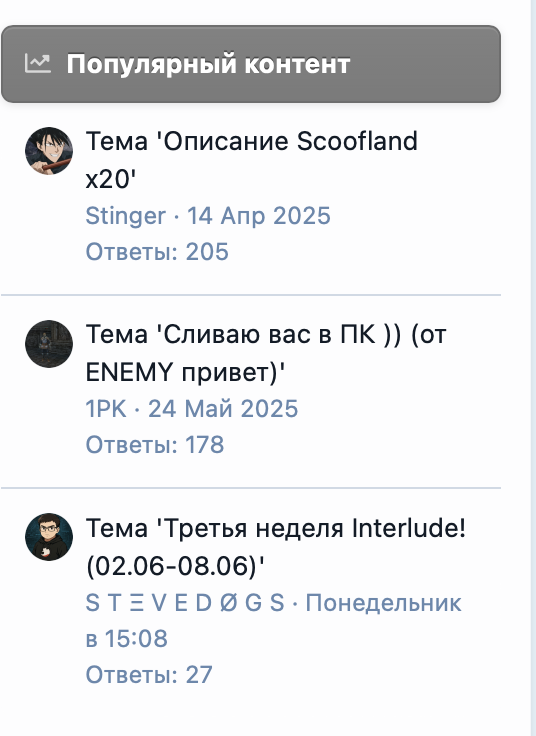Click the date 24 Май 2025
The height and width of the screenshot is (736, 536).
pyautogui.click(x=223, y=409)
